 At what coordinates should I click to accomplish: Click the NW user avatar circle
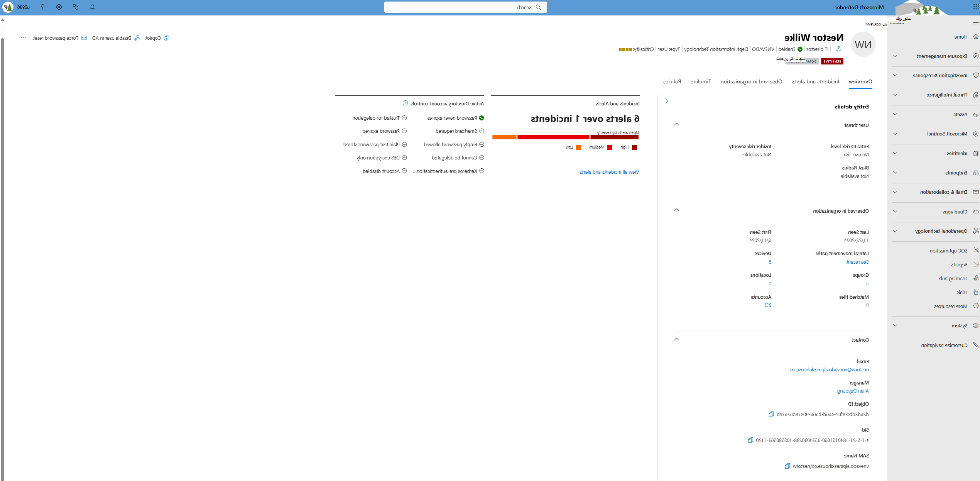pos(863,44)
